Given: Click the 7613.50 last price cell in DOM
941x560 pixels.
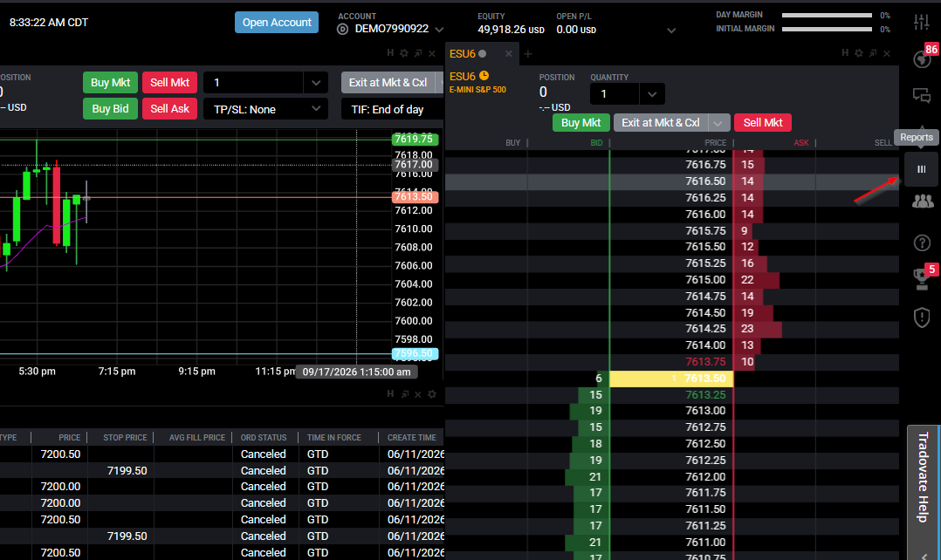Looking at the screenshot, I should (x=671, y=379).
